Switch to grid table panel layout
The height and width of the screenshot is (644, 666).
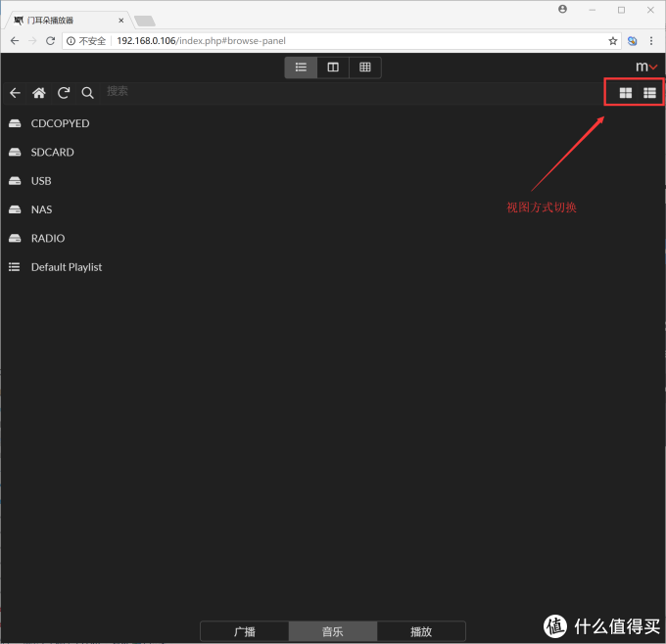pyautogui.click(x=365, y=68)
